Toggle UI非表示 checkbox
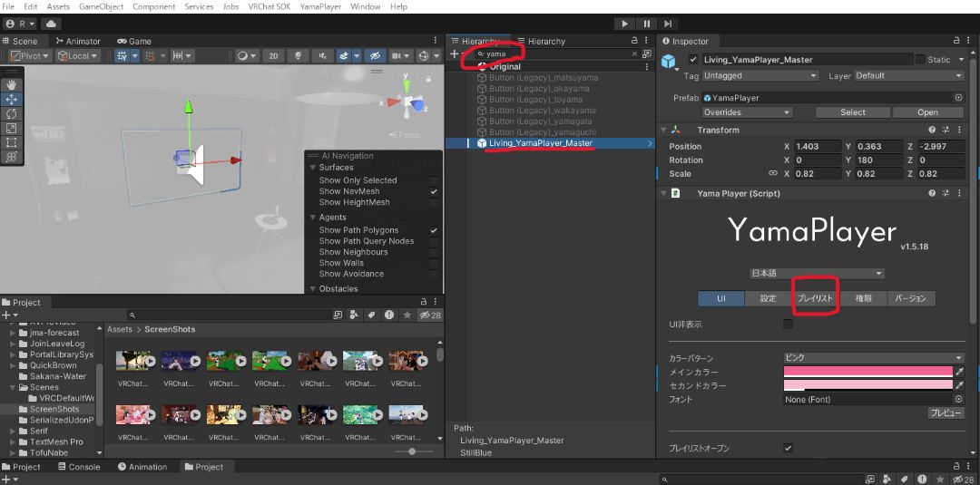The height and width of the screenshot is (485, 980). (x=789, y=324)
